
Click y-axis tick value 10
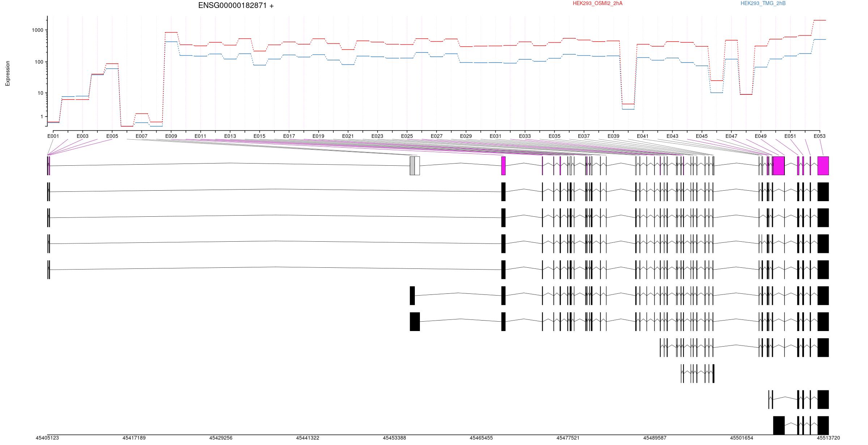40,93
